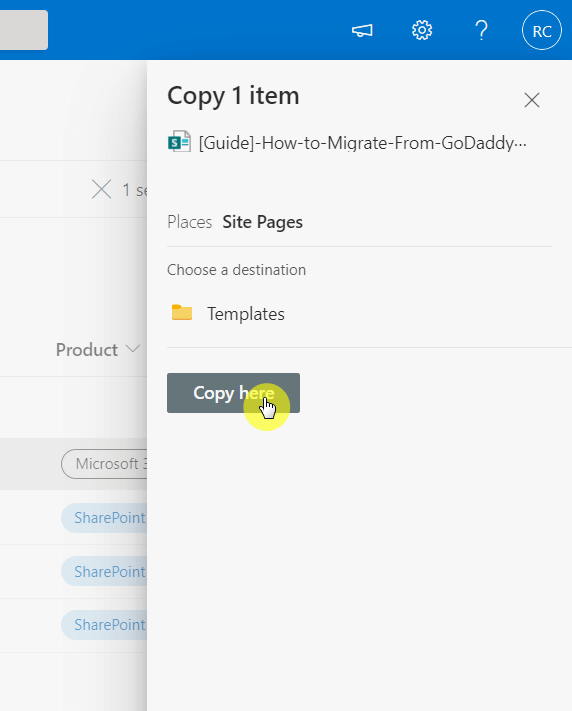Open the Settings gear icon
Viewport: 572px width, 711px height.
[422, 30]
